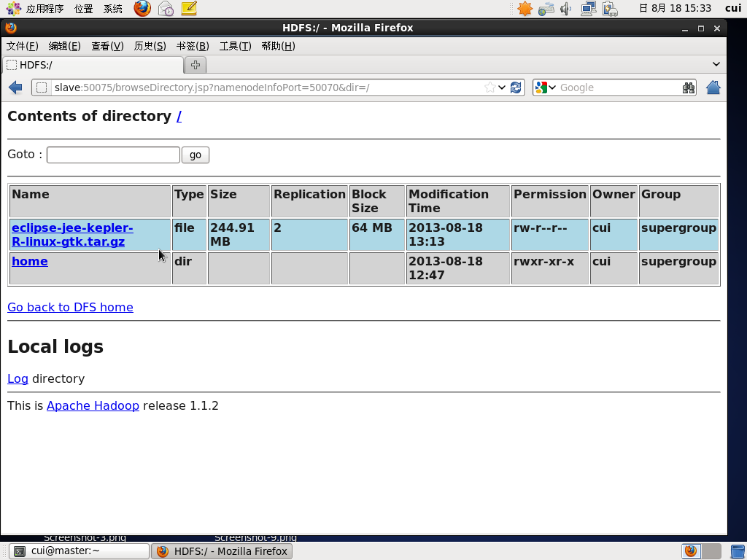Go to the Firefox home page icon
Image resolution: width=747 pixels, height=560 pixels.
pos(713,87)
